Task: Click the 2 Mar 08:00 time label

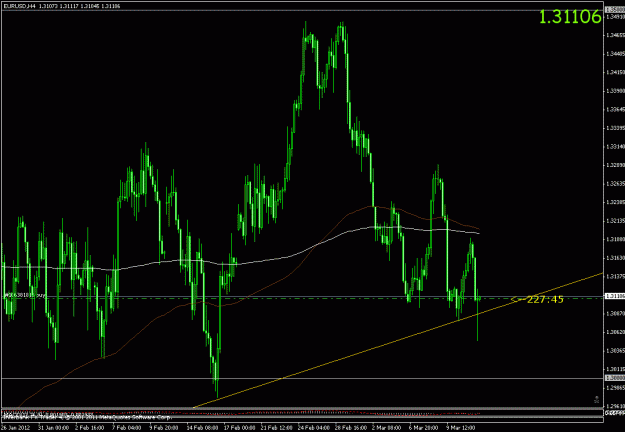Action: click(387, 428)
